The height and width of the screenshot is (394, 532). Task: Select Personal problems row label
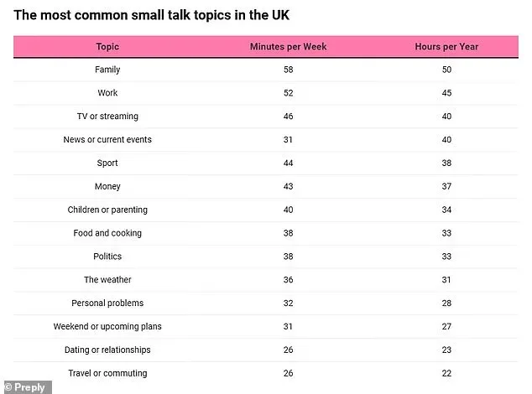pyautogui.click(x=107, y=303)
